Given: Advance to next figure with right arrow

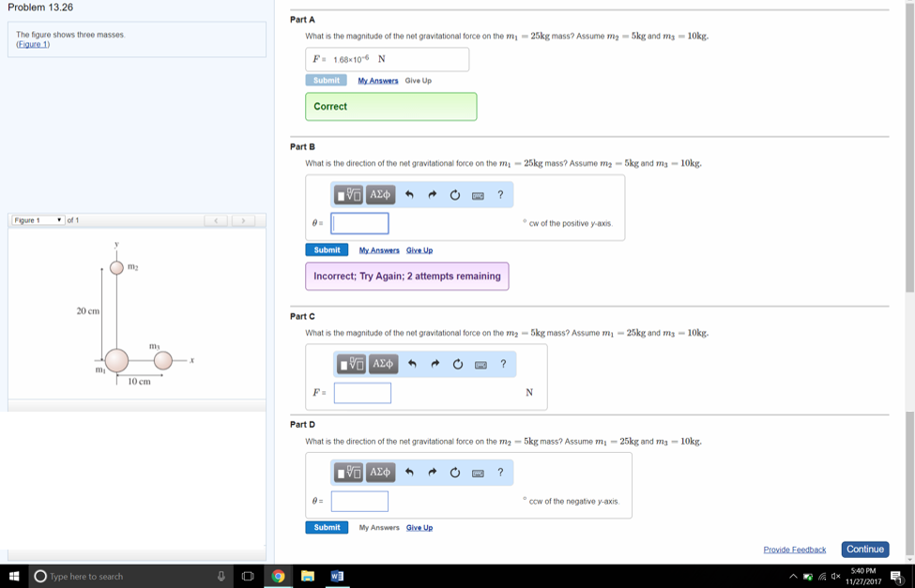Looking at the screenshot, I should click(245, 219).
